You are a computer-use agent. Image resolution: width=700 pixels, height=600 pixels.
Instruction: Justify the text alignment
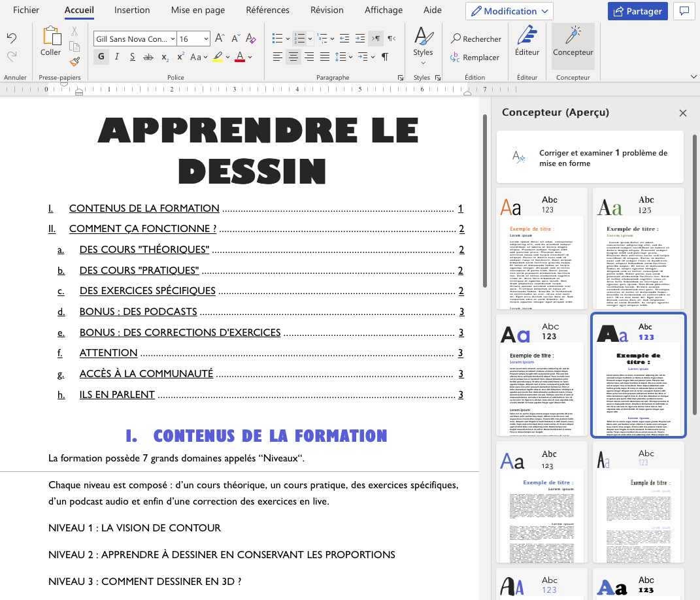click(325, 57)
